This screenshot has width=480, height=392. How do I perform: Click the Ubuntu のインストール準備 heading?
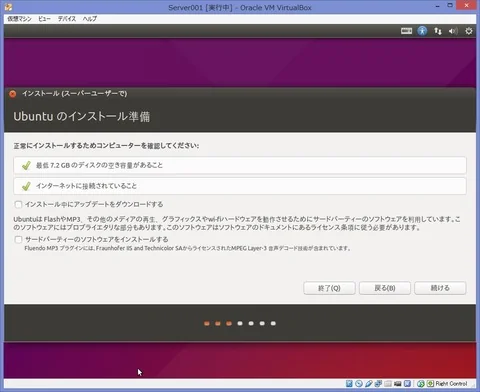point(82,116)
